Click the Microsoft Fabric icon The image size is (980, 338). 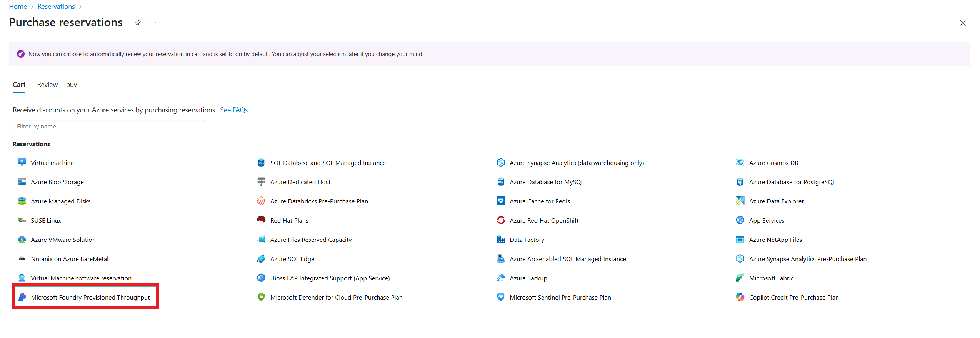pos(740,278)
